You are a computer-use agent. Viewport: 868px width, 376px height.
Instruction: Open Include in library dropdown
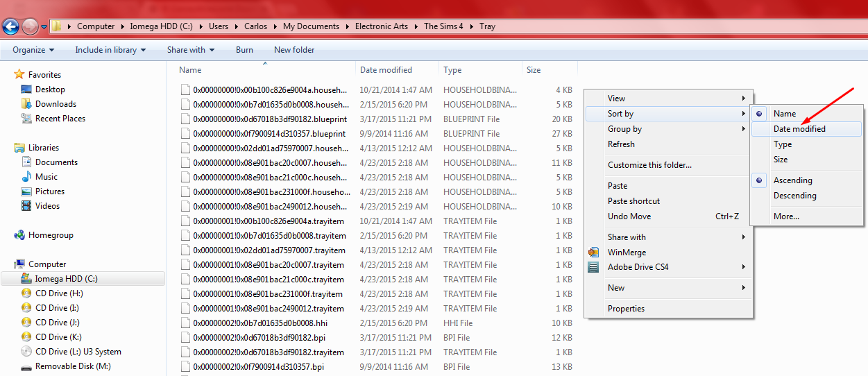110,50
